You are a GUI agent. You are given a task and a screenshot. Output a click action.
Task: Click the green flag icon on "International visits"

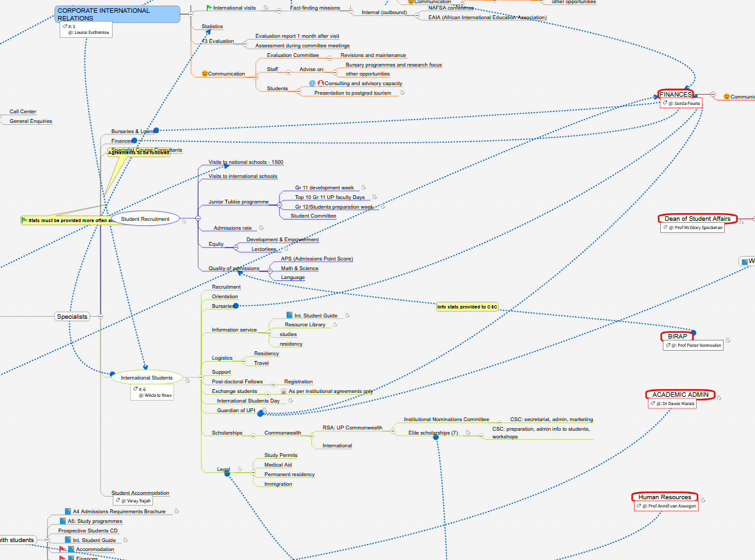tap(209, 7)
